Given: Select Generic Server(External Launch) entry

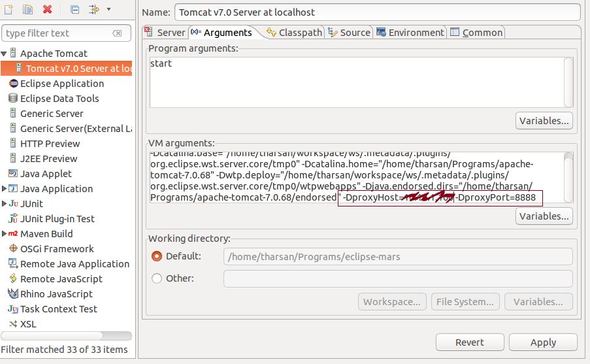Looking at the screenshot, I should tap(76, 129).
